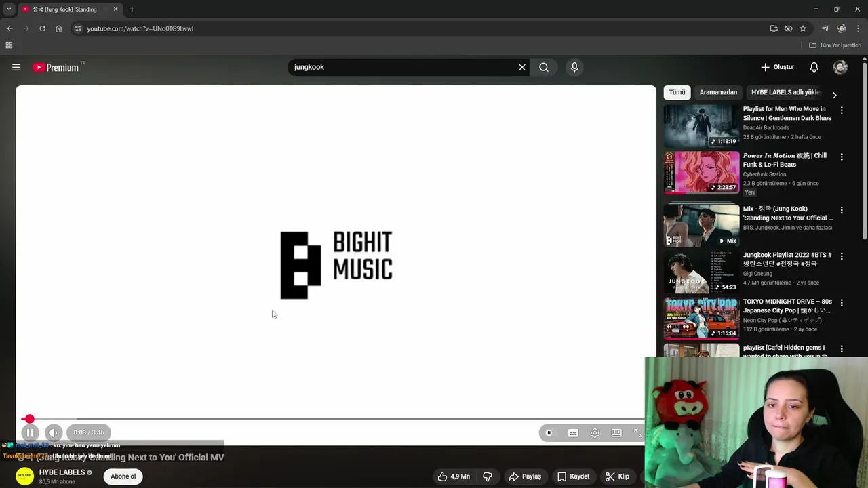
Task: Open the apps grid on bookmarks bar
Action: tap(9, 45)
